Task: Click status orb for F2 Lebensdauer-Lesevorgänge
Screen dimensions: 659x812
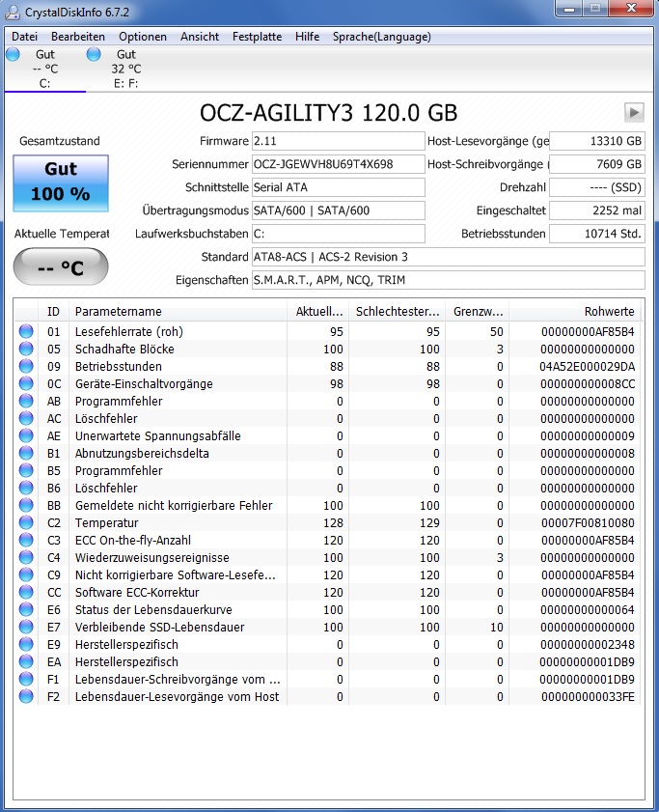Action: coord(26,696)
